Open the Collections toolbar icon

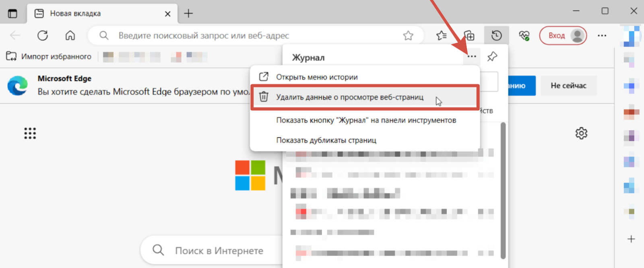469,35
